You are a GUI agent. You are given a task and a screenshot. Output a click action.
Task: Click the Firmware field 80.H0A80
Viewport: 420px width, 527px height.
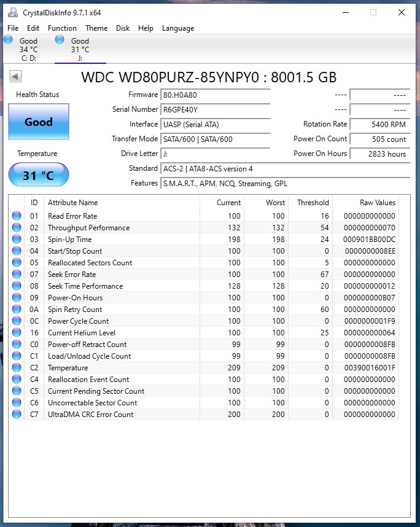coord(216,95)
